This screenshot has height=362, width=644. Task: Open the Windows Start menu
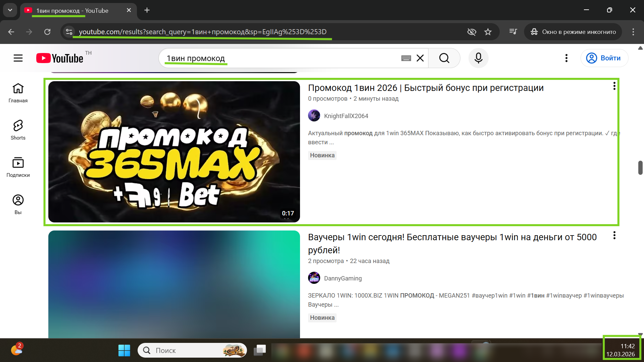124,350
